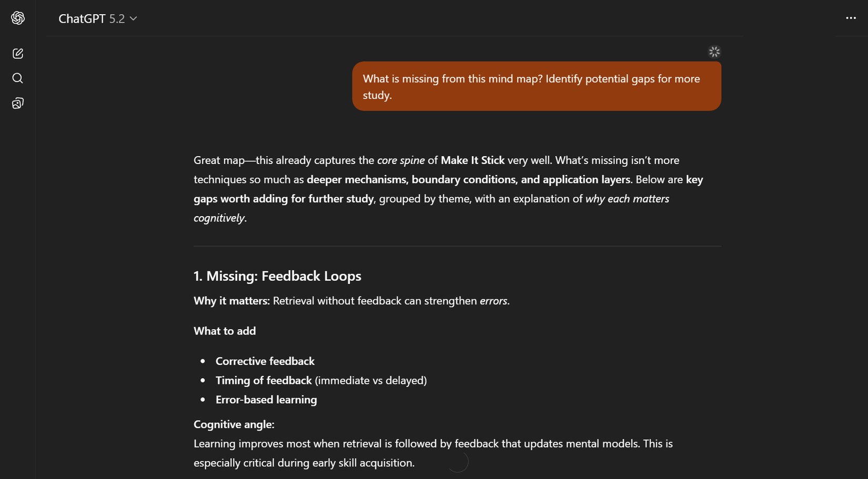Select the bullet Corrective feedback
Viewport: 868px width, 479px height.
tap(265, 361)
